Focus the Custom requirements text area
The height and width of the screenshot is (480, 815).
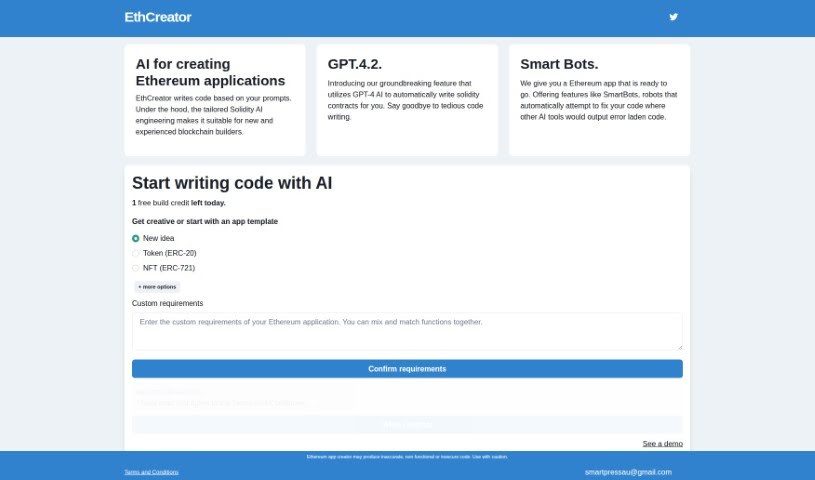click(407, 331)
